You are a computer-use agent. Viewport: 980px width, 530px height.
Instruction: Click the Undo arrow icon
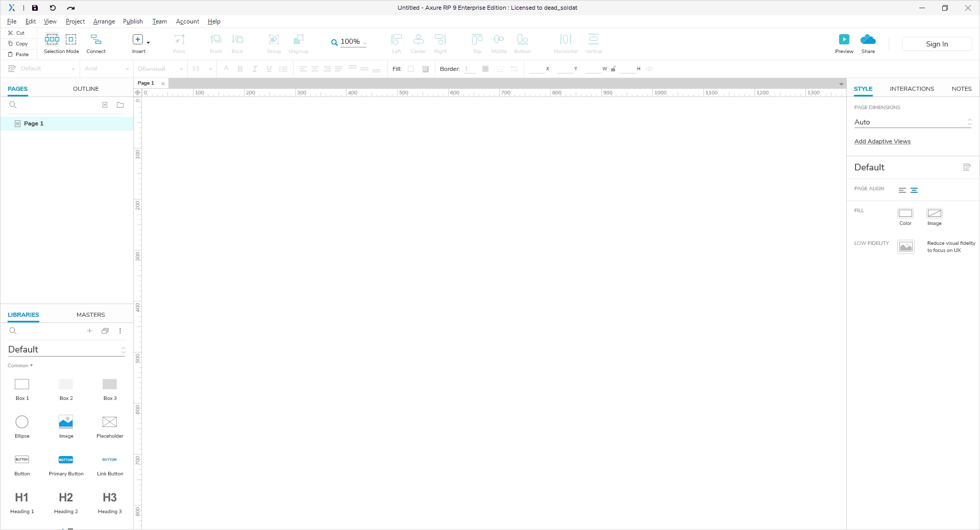pos(53,8)
